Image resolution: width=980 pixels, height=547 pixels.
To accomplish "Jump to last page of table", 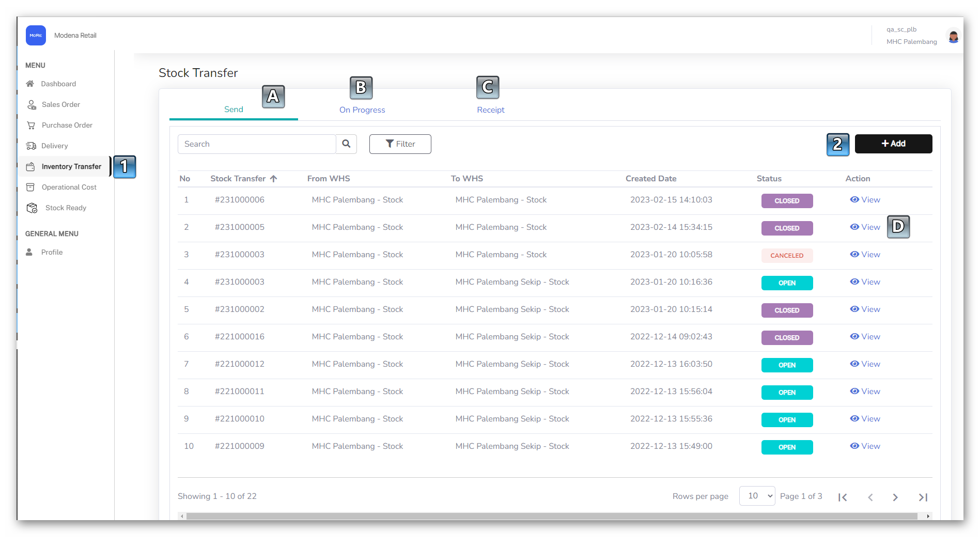I will [x=923, y=497].
